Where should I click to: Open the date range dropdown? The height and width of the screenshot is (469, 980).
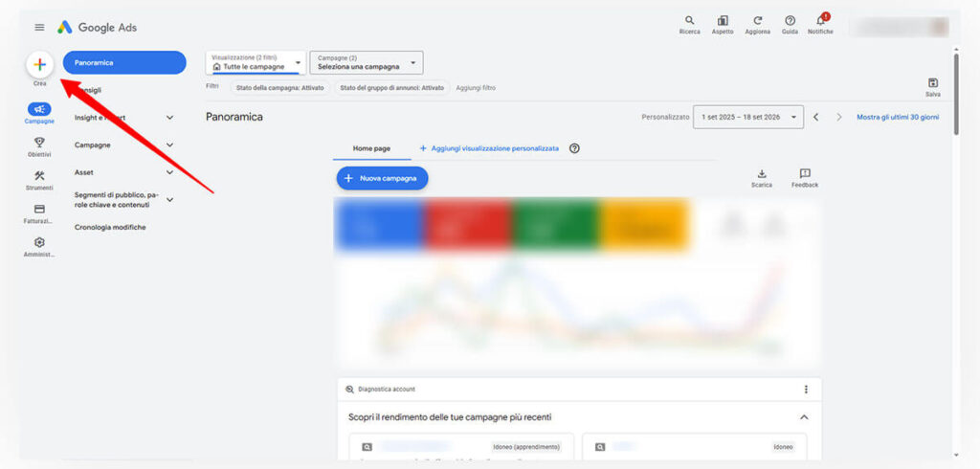pos(748,117)
